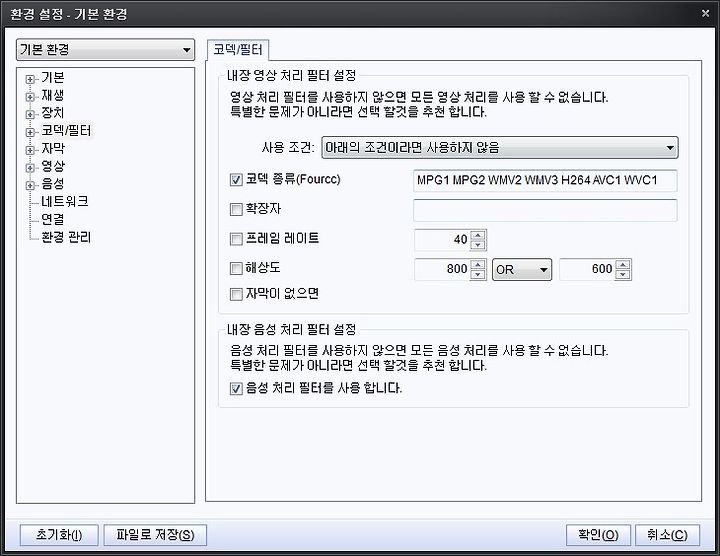Viewport: 720px width, 556px height.
Task: Enable the 해상도 checkbox
Action: pos(236,268)
